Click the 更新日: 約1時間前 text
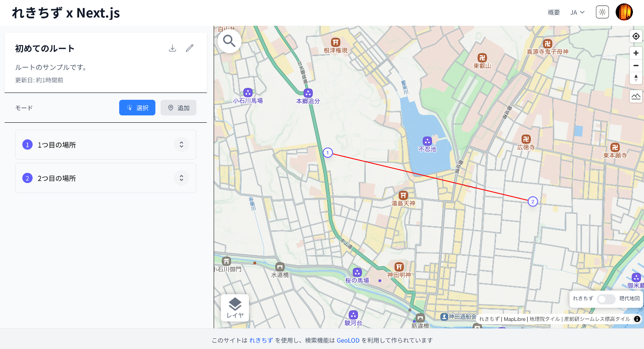The image size is (644, 349). pyautogui.click(x=39, y=80)
